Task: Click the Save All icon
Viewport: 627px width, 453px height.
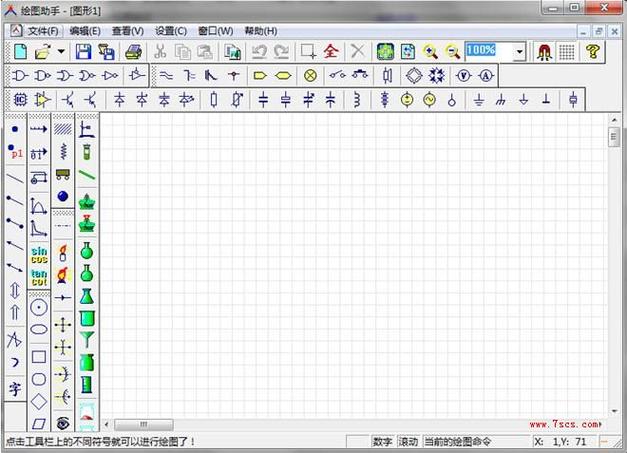Action: (x=106, y=52)
